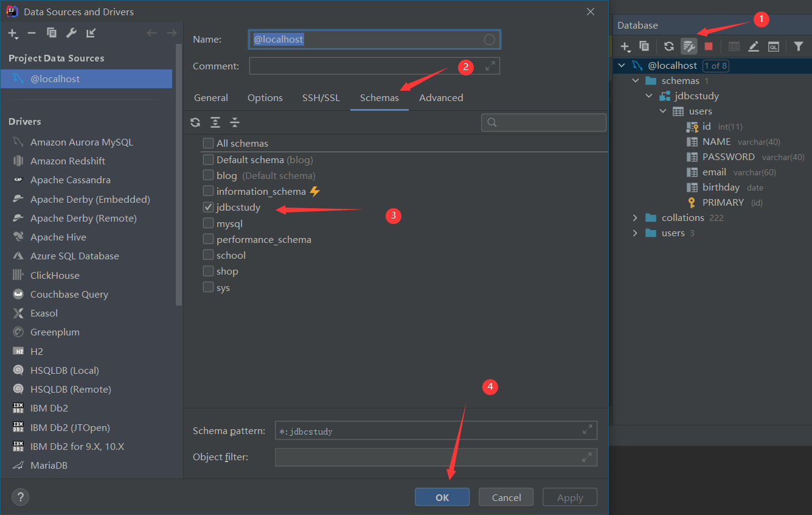The image size is (812, 515).
Task: Expand the users 3 node below collations
Action: pos(636,233)
